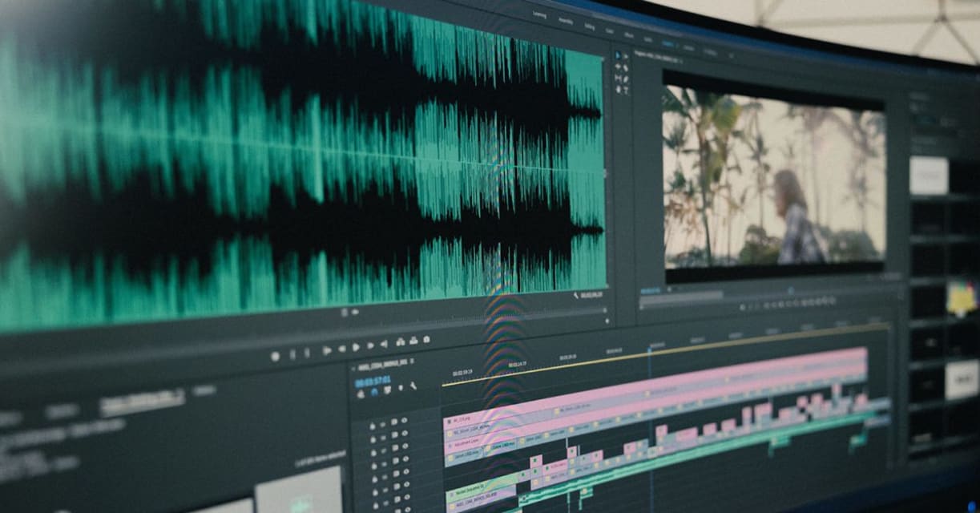Open the workspace overflow menu
The height and width of the screenshot is (513, 980).
click(732, 56)
